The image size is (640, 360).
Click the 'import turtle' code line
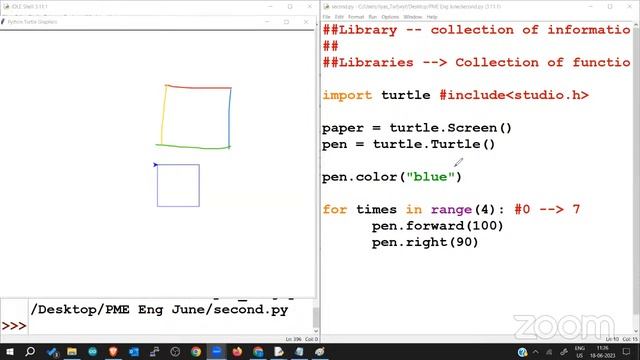[x=456, y=95]
